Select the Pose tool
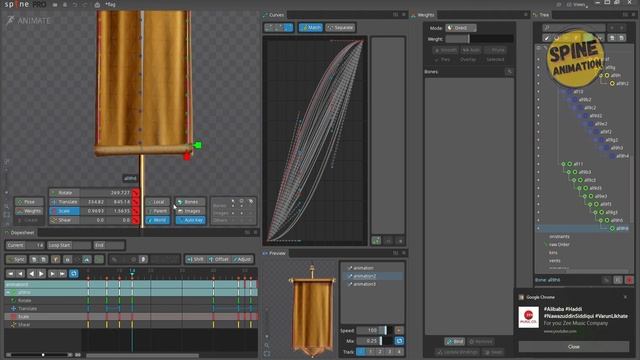 [x=29, y=202]
